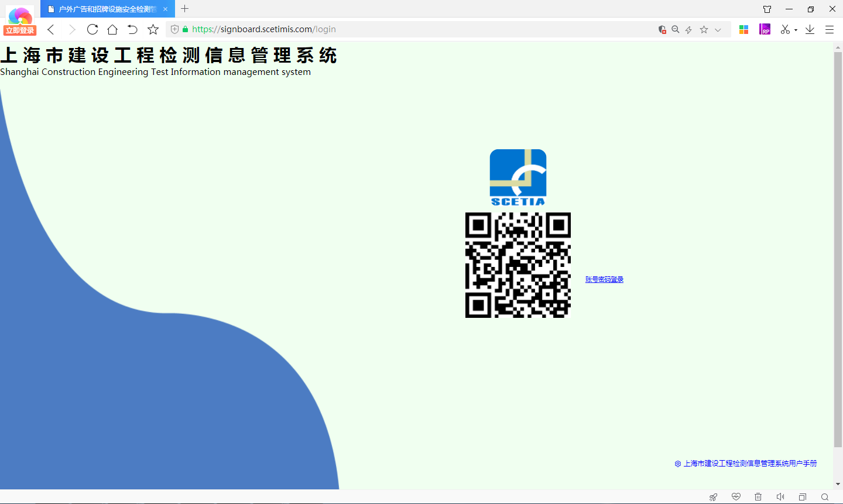Open the downloads arrow icon in toolbar
Screen dimensions: 843x504
coord(810,29)
